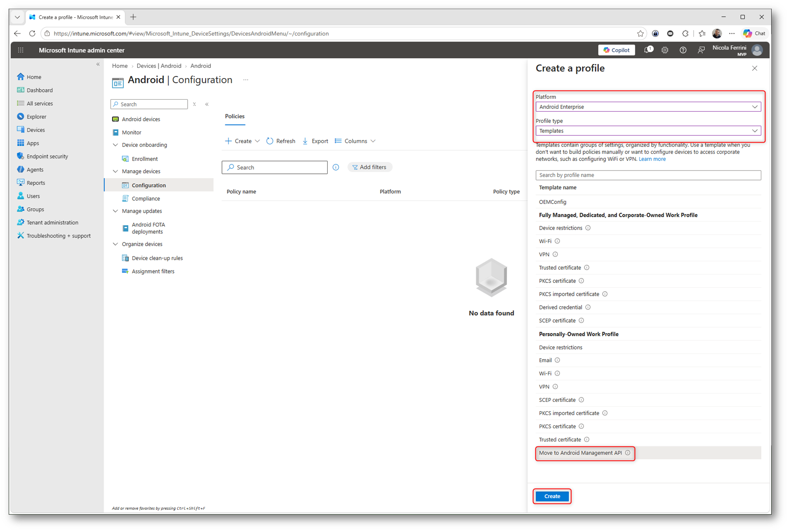Refresh the policies list

point(281,141)
